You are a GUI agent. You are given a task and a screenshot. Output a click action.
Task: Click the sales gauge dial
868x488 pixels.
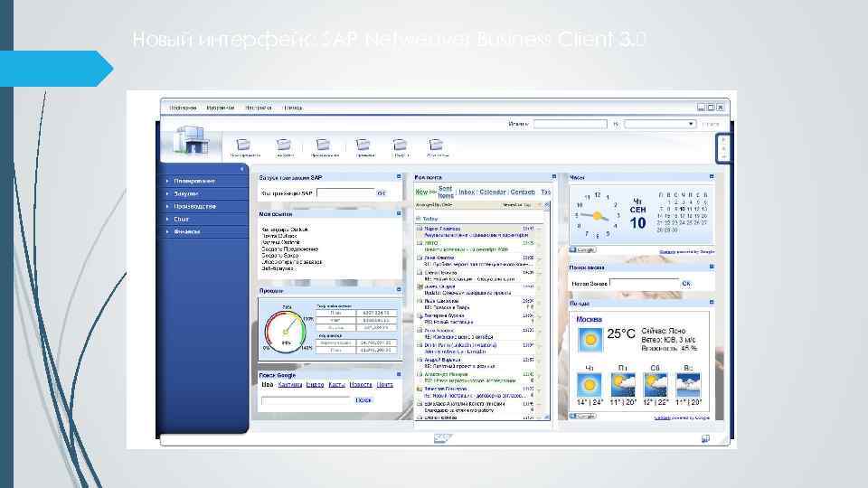(x=287, y=331)
